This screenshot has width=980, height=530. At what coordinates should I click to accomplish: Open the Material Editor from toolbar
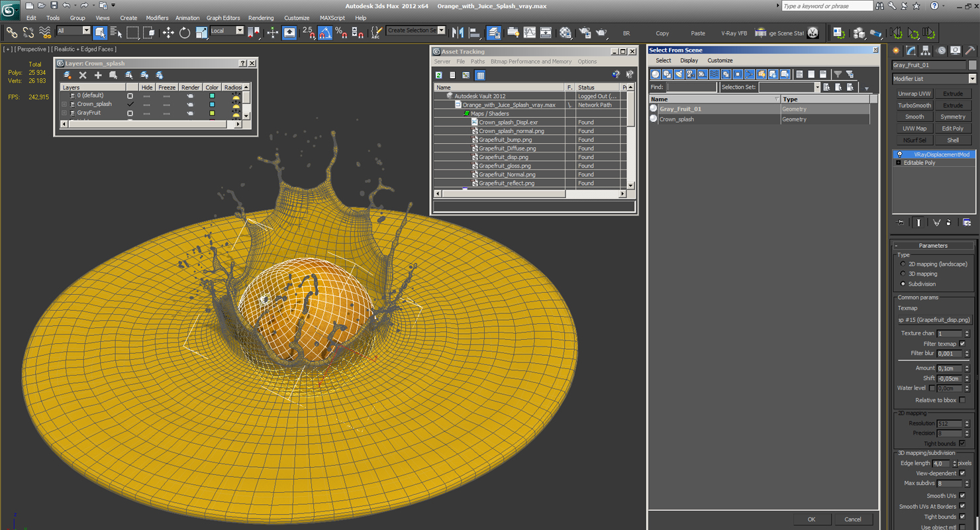click(x=565, y=32)
